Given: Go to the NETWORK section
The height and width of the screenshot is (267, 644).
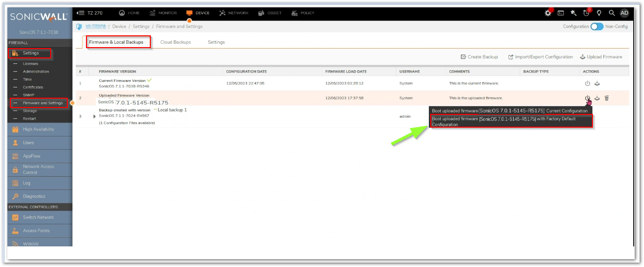Looking at the screenshot, I should (234, 13).
